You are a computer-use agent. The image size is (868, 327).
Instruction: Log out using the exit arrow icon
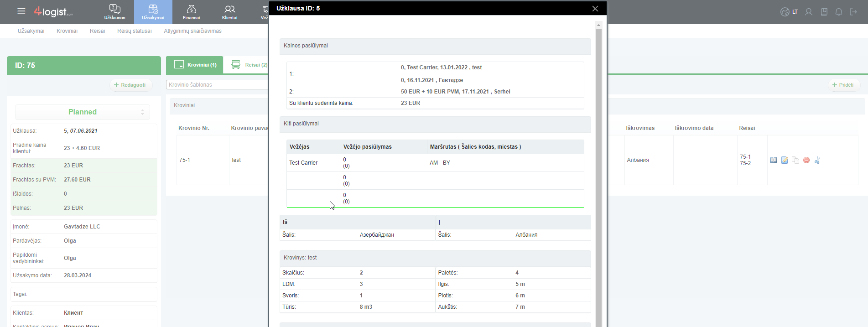[853, 12]
